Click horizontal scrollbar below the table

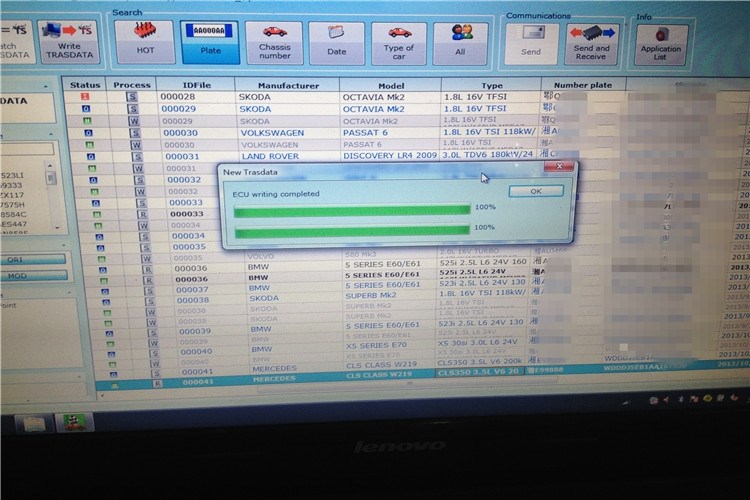click(x=407, y=387)
